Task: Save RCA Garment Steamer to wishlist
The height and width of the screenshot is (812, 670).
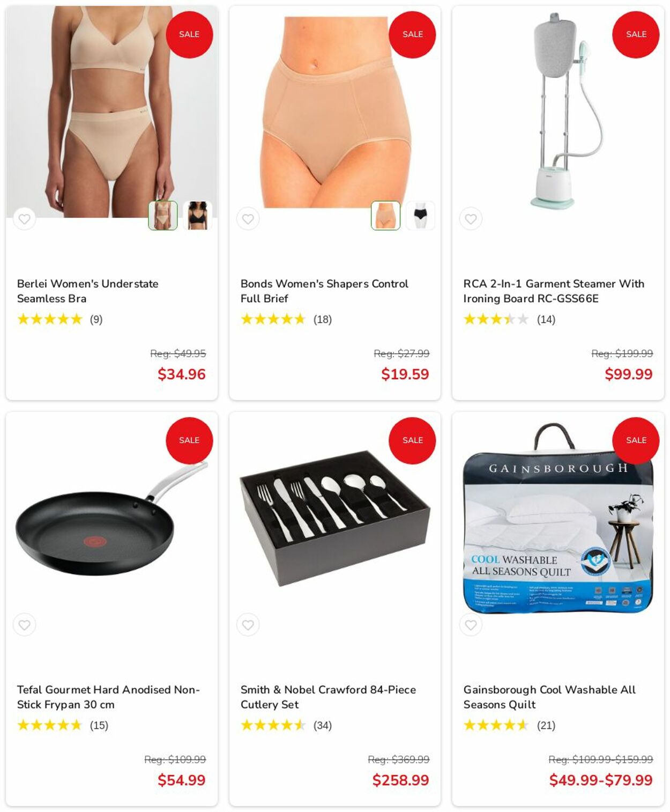Action: tap(471, 219)
